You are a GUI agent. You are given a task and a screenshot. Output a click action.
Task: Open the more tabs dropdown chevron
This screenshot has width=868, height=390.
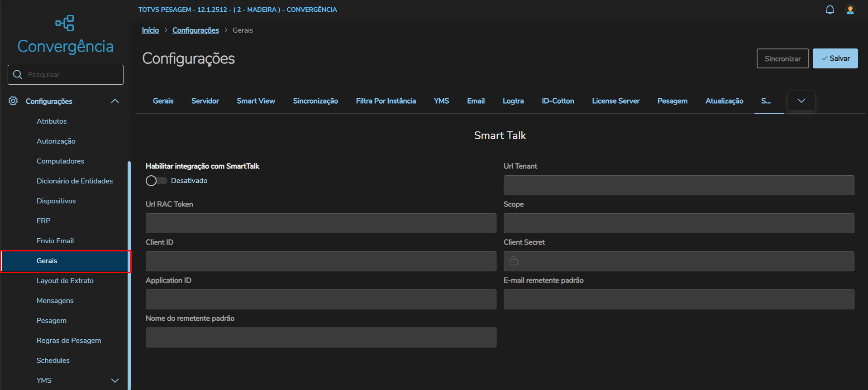tap(801, 101)
